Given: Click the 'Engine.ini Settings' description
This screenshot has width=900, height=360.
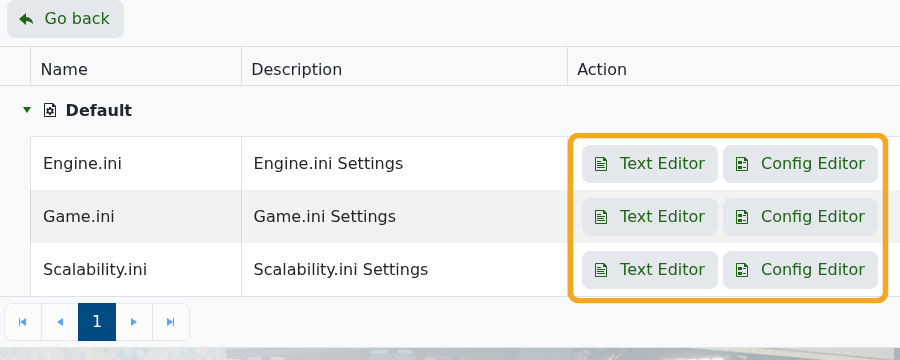Looking at the screenshot, I should 328,164.
